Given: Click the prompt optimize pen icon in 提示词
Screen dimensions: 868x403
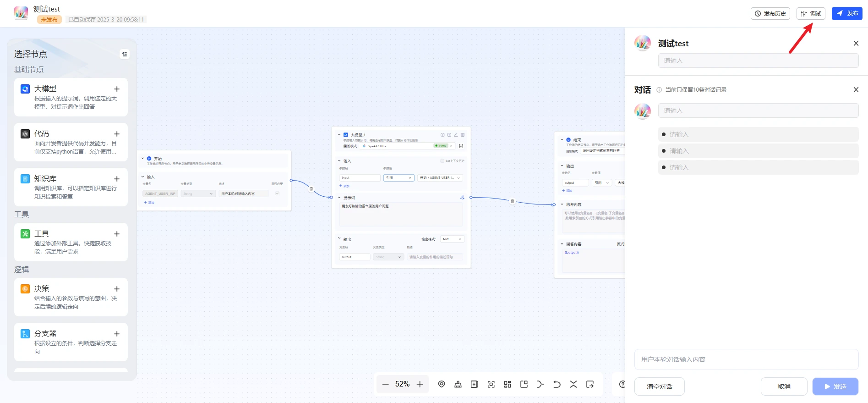Looking at the screenshot, I should (462, 198).
